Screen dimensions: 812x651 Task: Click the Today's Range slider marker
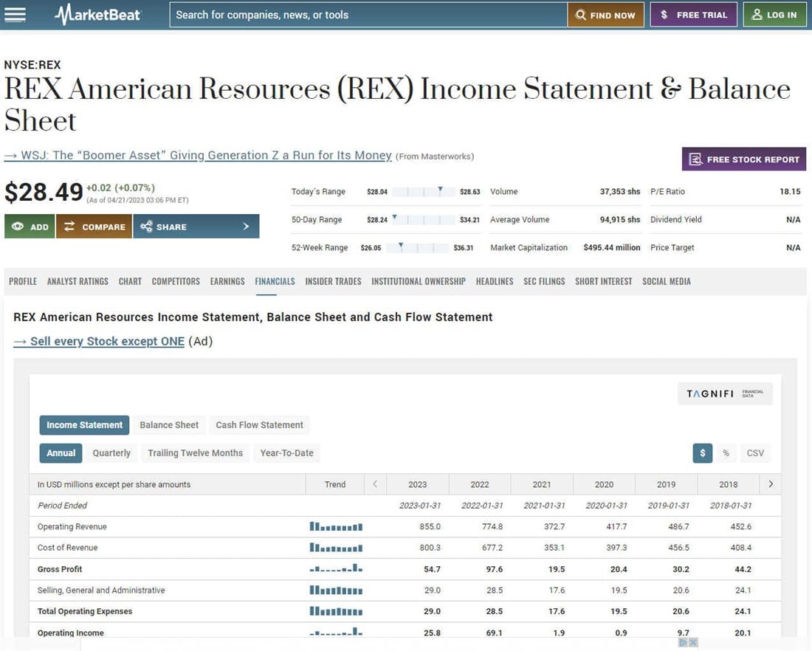pos(440,190)
